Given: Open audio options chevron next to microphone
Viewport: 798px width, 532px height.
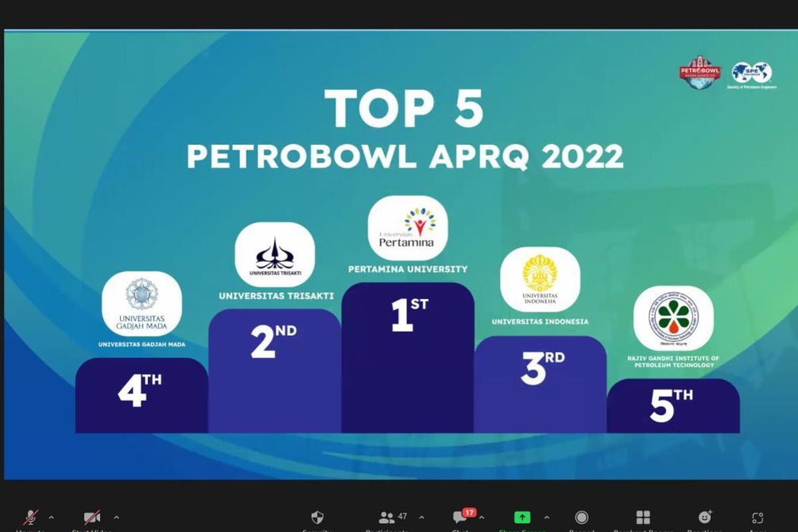Looking at the screenshot, I should pos(51,517).
